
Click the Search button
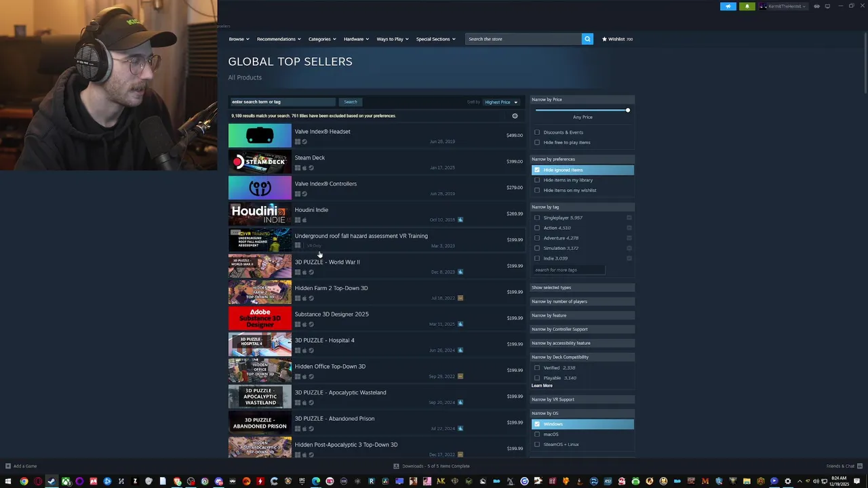[x=350, y=102]
